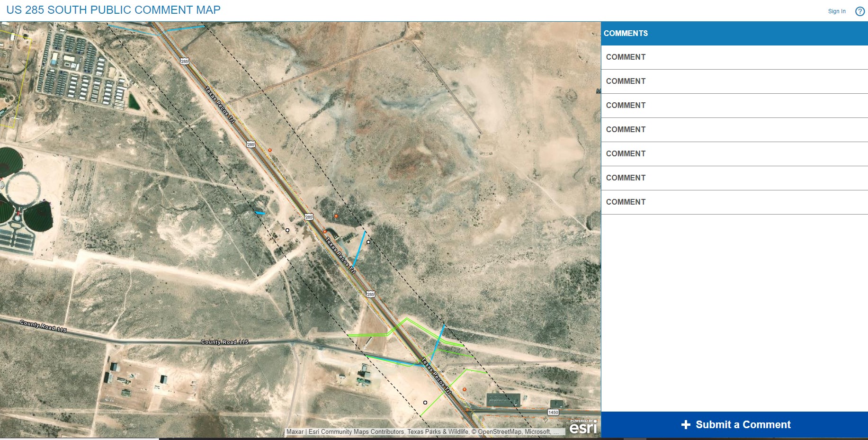Image resolution: width=868 pixels, height=440 pixels.
Task: Select the COMMENTS panel header
Action: [626, 33]
